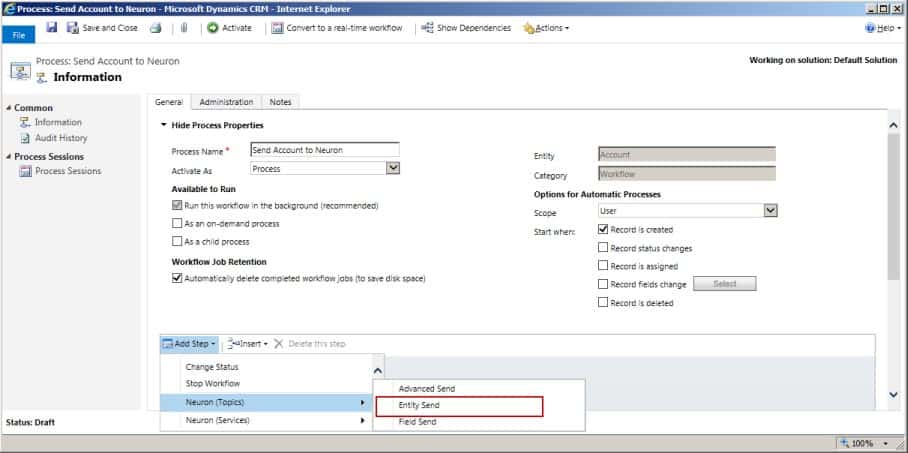Image resolution: width=908 pixels, height=453 pixels.
Task: Open the Help dropdown arrow
Action: (x=899, y=28)
